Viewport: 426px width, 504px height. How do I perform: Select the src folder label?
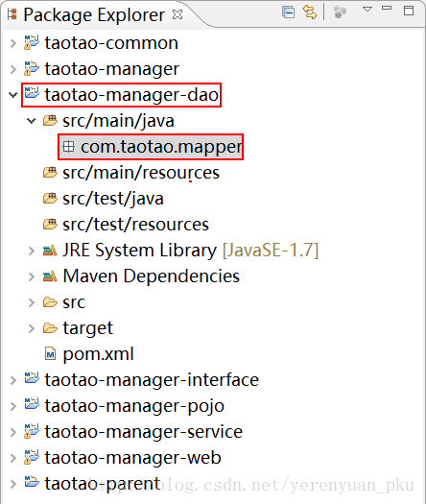[74, 302]
